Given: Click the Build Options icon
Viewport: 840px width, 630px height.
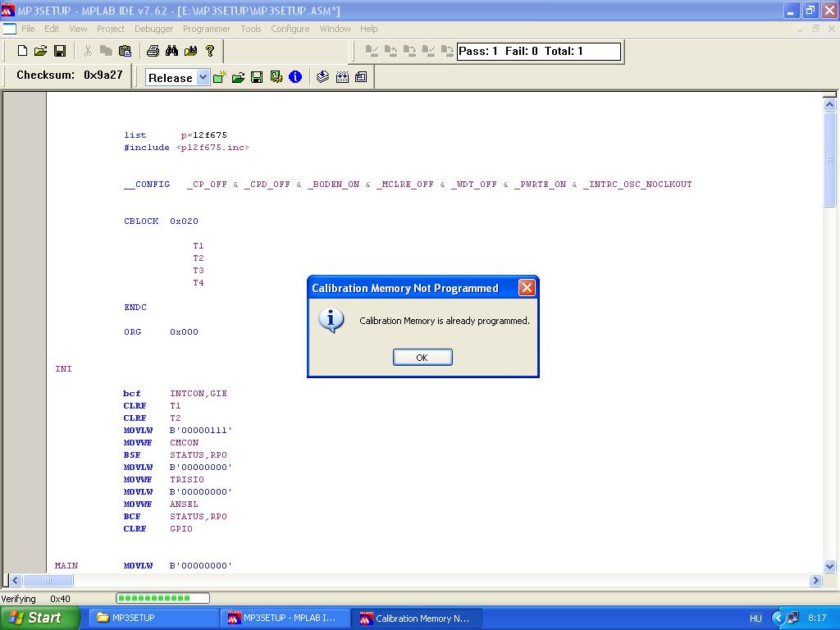Looking at the screenshot, I should [x=276, y=77].
